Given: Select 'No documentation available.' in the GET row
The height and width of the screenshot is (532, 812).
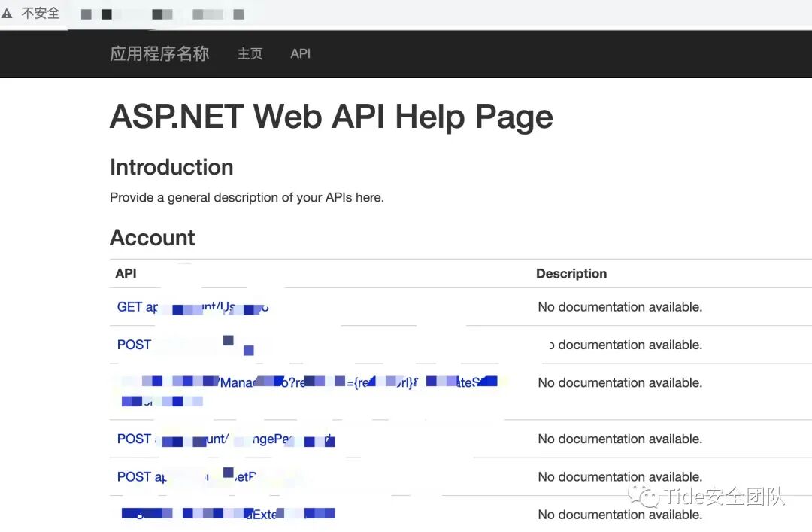Looking at the screenshot, I should [x=620, y=307].
